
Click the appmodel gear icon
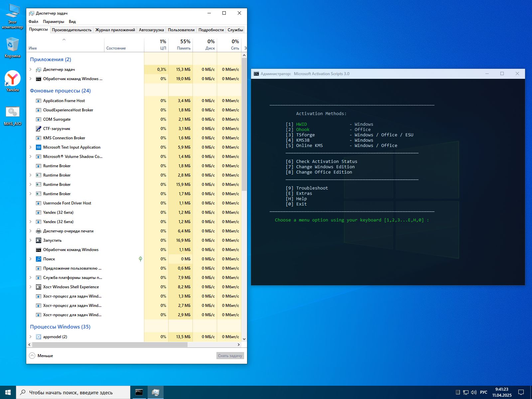click(39, 337)
